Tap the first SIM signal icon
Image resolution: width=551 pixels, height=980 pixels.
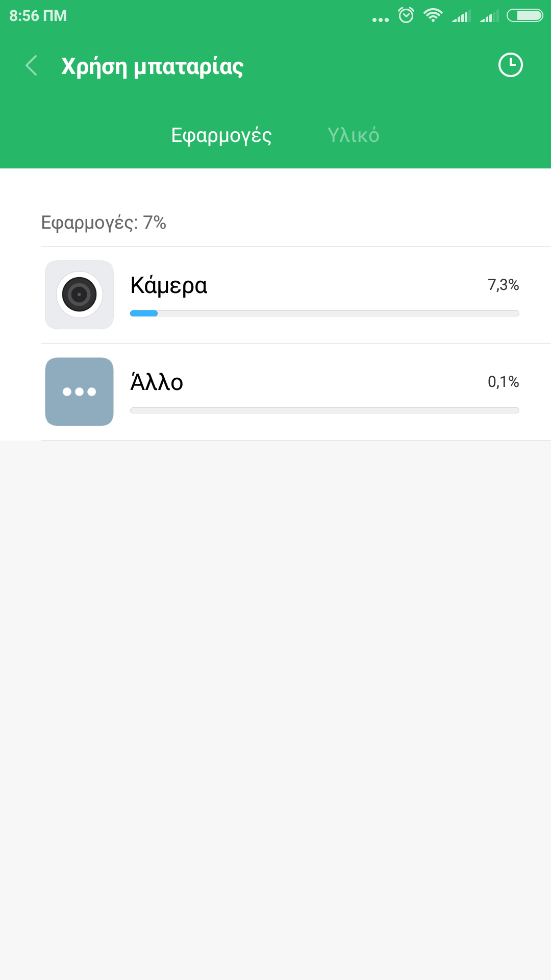tap(461, 16)
